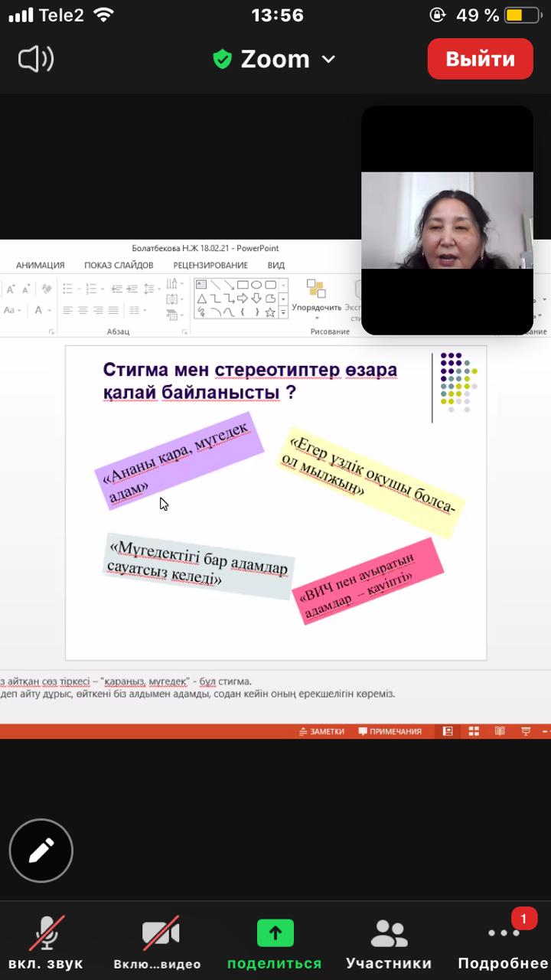Open the Подробнее more options menu
Image resolution: width=551 pixels, height=980 pixels.
(x=503, y=942)
